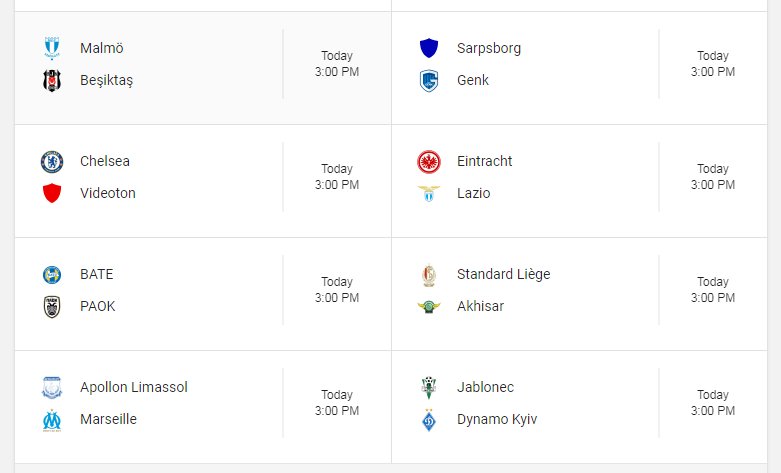Open Sarpsborg vs Genk match time
The image size is (781, 473).
pyautogui.click(x=713, y=64)
